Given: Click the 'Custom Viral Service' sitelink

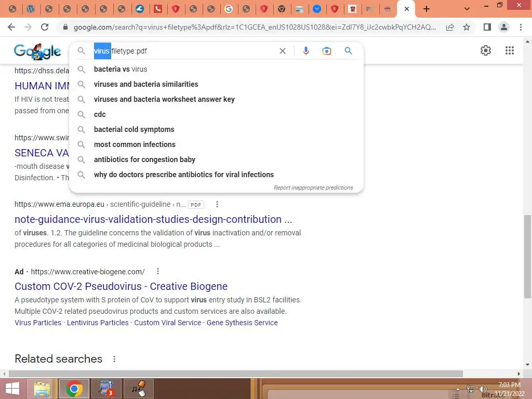Looking at the screenshot, I should (168, 323).
